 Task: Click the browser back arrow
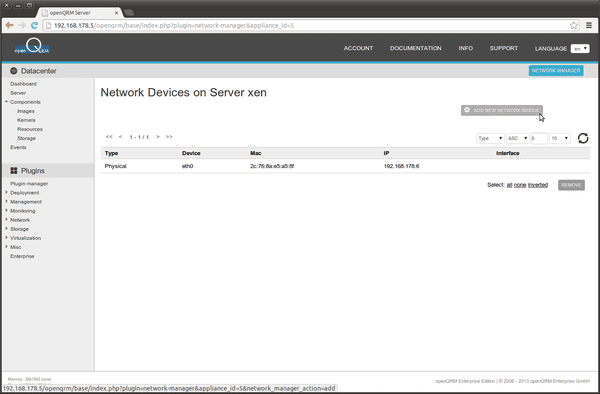coord(10,25)
